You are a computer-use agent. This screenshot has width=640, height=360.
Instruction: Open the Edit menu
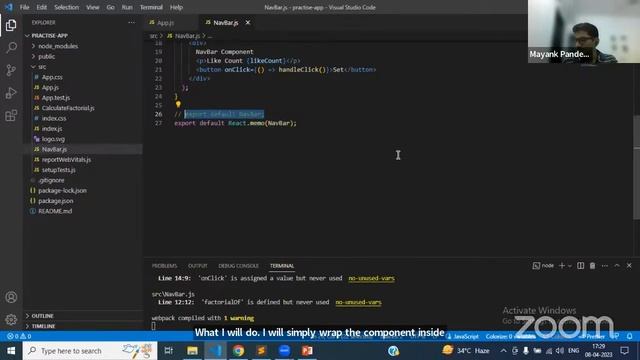(41, 7)
